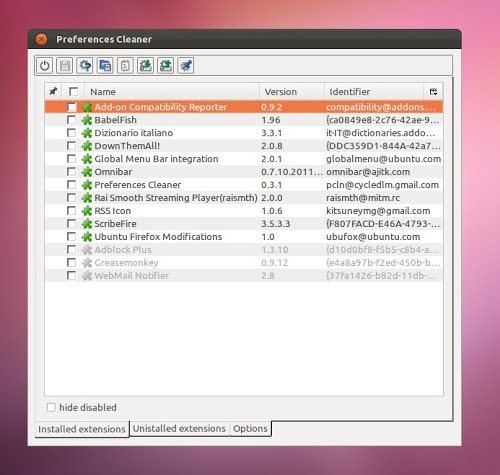Tick the checkbox for DownThemAll!
Viewport: 500px width, 475px height.
[x=71, y=146]
